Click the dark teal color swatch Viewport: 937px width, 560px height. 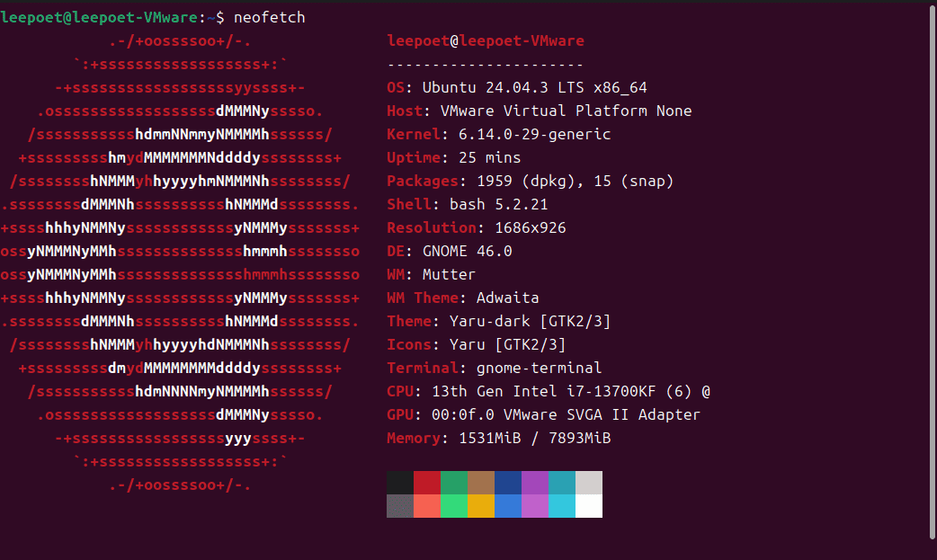pos(562,483)
